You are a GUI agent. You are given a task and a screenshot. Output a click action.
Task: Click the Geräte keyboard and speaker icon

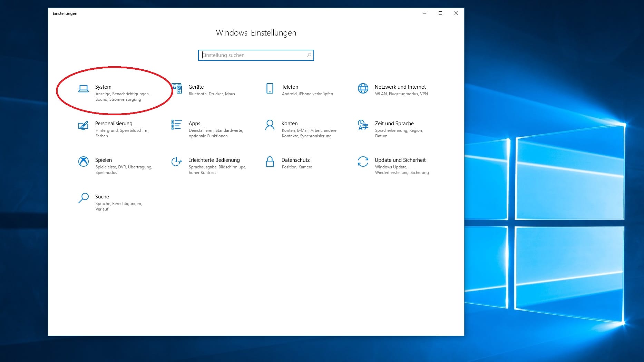pyautogui.click(x=177, y=88)
